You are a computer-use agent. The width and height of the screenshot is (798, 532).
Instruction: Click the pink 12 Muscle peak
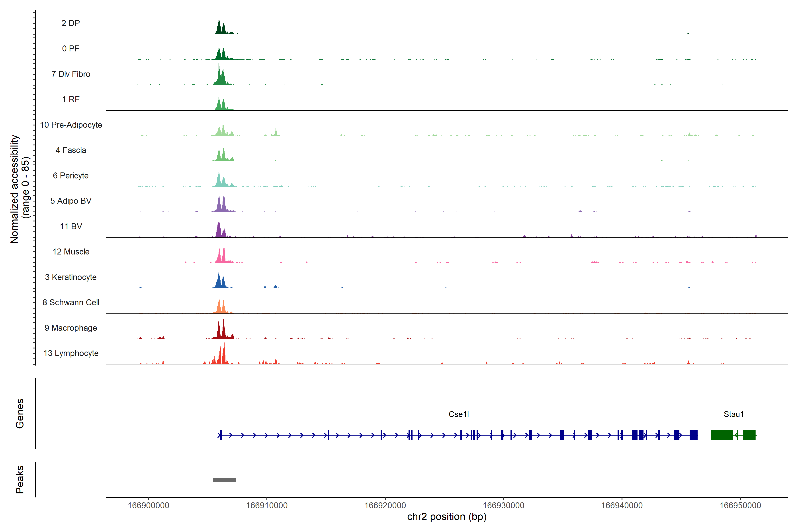tap(224, 256)
